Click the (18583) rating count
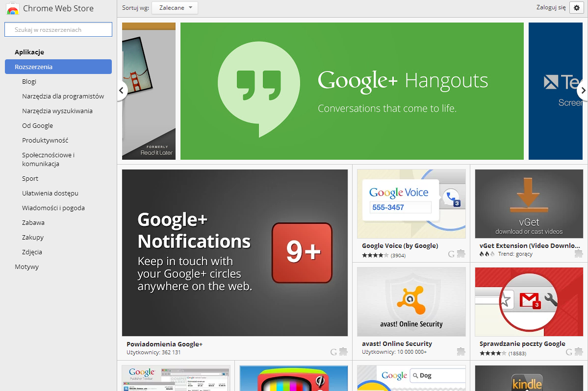Screen dimensions: 588x391 pyautogui.click(x=517, y=353)
